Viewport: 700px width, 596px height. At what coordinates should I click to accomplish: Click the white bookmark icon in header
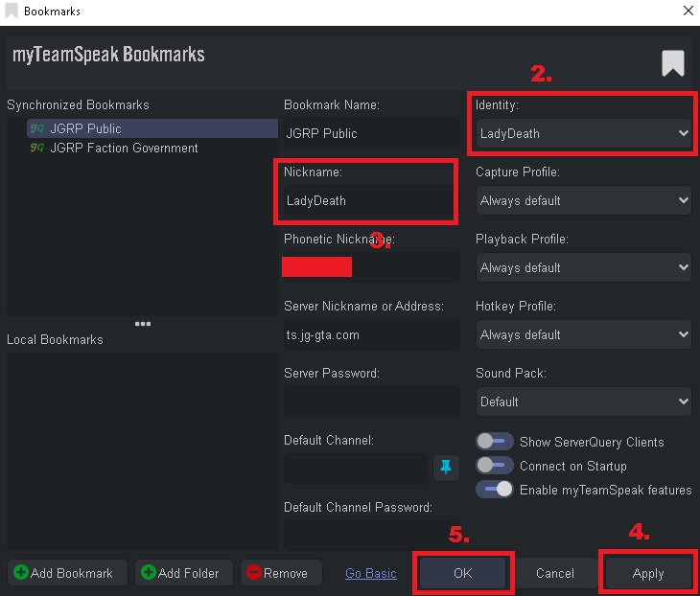tap(673, 63)
